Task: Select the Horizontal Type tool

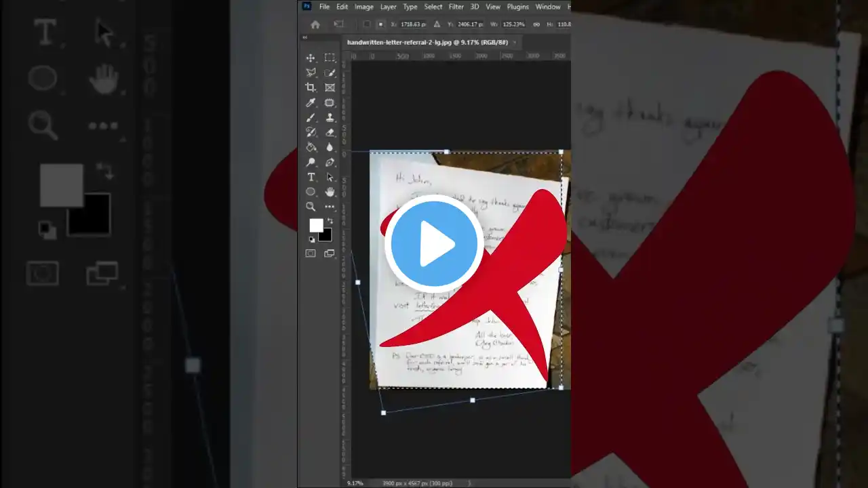Action: tap(311, 177)
